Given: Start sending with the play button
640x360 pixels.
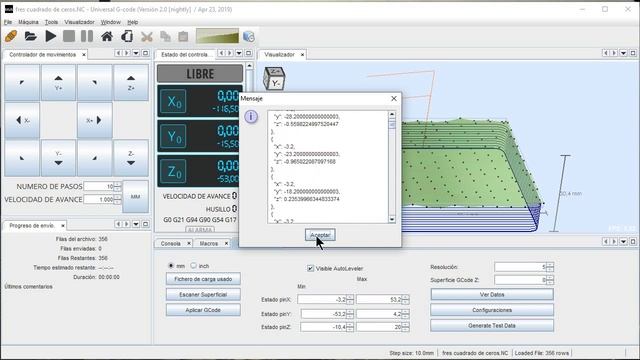Looking at the screenshot, I should [51, 36].
